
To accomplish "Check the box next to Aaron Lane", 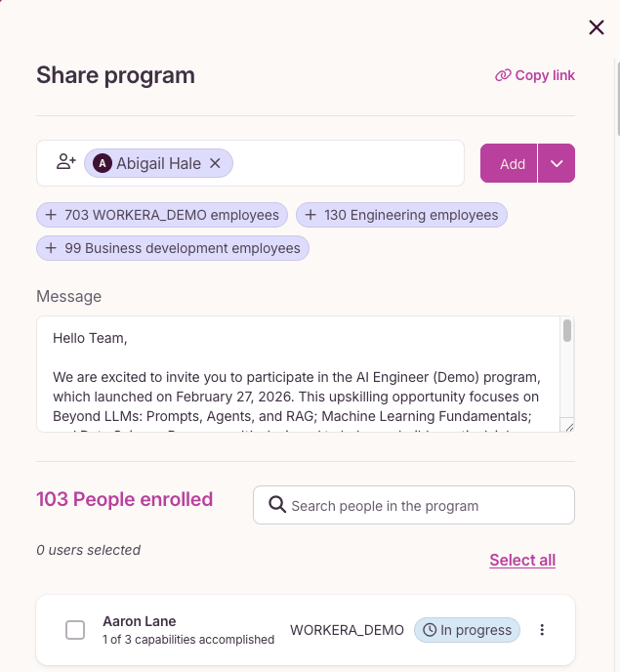I will pyautogui.click(x=75, y=630).
